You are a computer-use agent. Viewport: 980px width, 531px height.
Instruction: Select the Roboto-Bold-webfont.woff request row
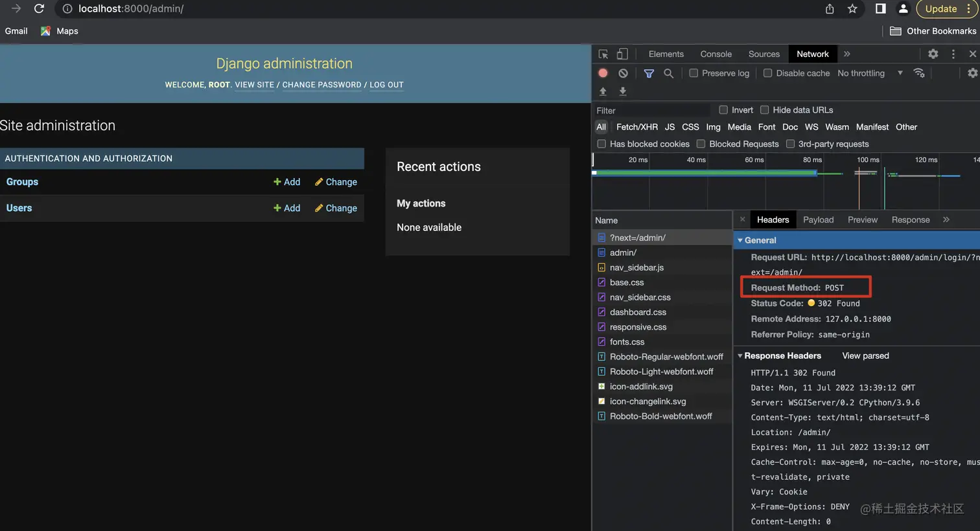click(662, 416)
